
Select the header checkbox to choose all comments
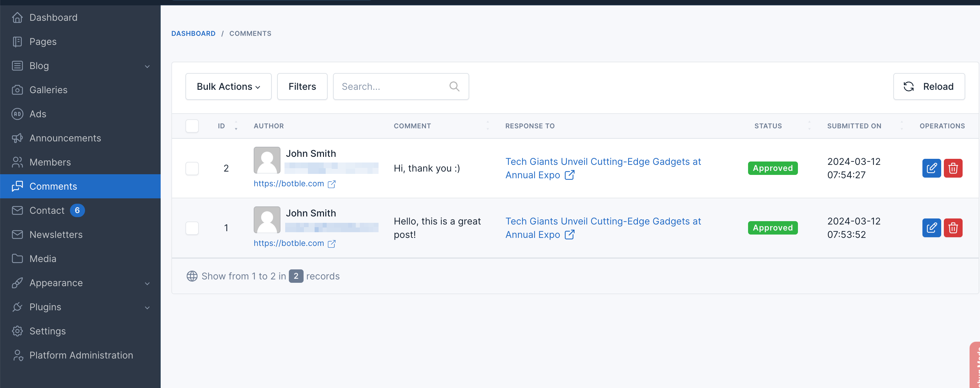(192, 126)
